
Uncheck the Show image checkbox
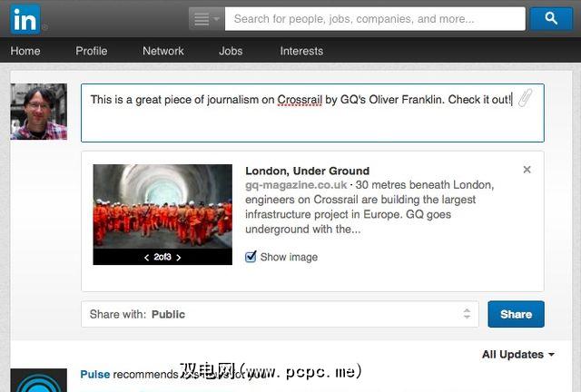[251, 257]
